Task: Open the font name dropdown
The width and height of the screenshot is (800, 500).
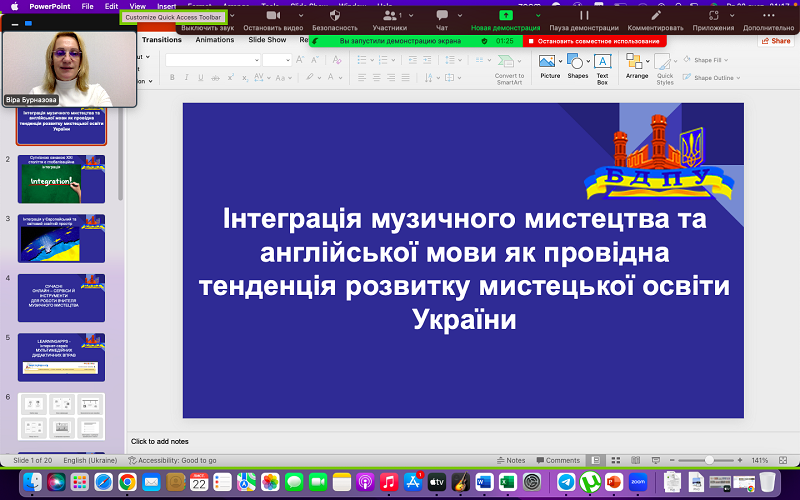Action: point(257,60)
